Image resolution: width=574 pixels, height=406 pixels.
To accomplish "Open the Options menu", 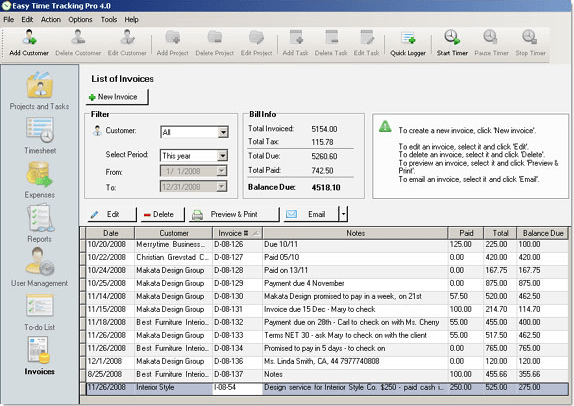I will (x=81, y=19).
